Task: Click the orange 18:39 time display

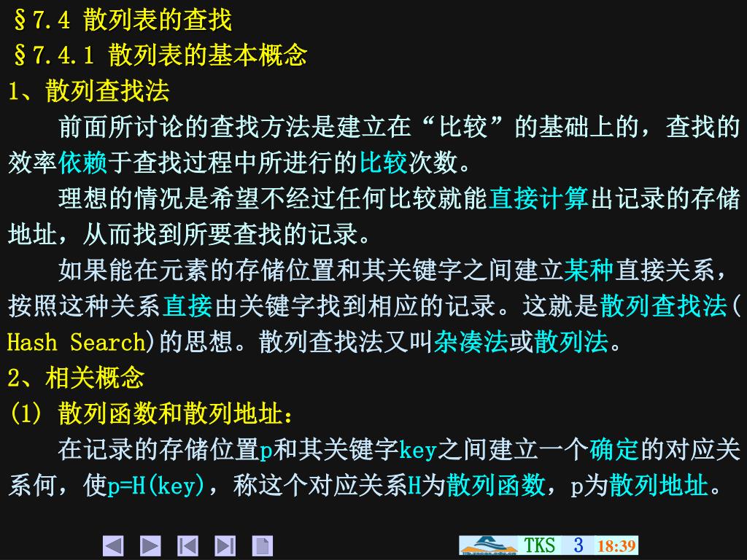Action: [616, 545]
